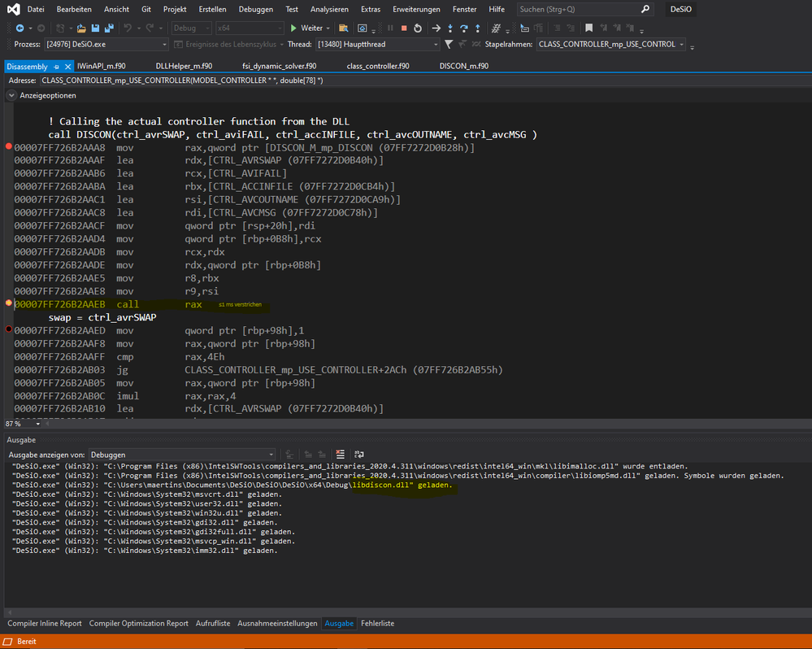
Task: Step over with the curved-arrow icon
Action: pyautogui.click(x=463, y=28)
